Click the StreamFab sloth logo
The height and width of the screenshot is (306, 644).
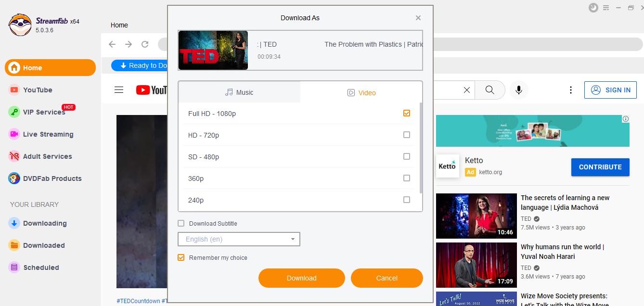(20, 25)
